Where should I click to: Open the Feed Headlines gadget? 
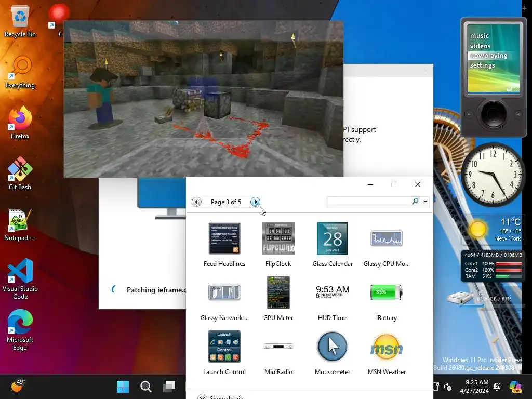pos(224,238)
